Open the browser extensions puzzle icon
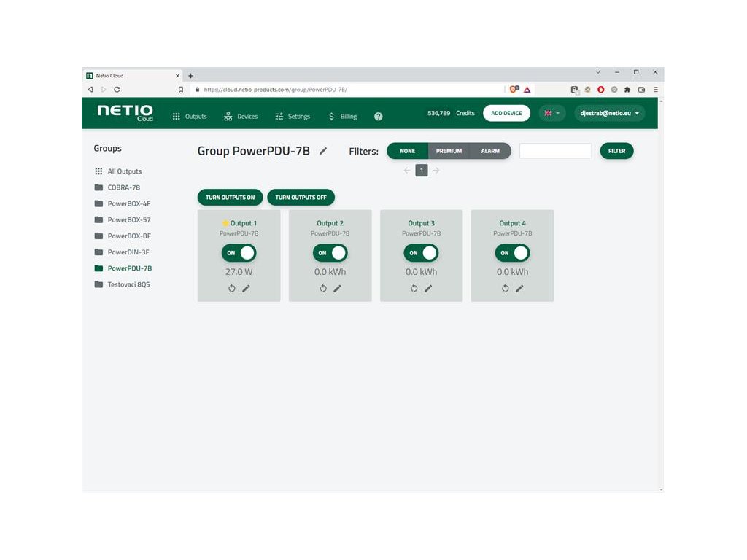This screenshot has height=560, width=747. pos(627,90)
